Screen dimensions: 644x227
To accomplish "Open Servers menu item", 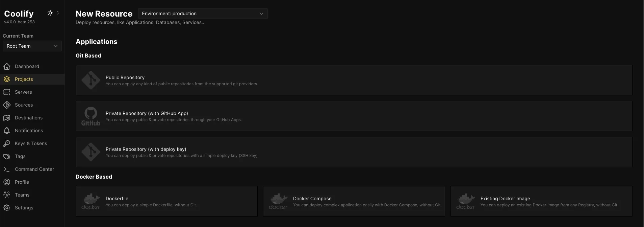I will (x=32, y=92).
